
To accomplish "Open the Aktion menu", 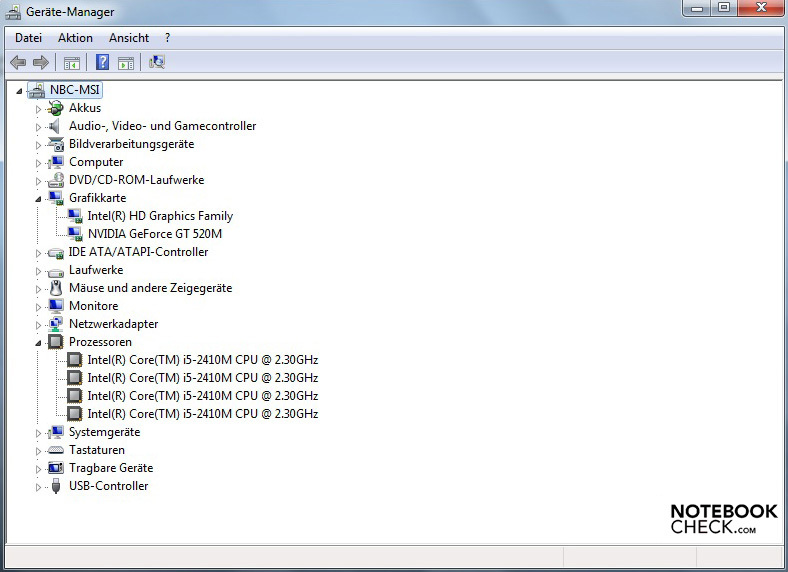I will click(x=75, y=38).
